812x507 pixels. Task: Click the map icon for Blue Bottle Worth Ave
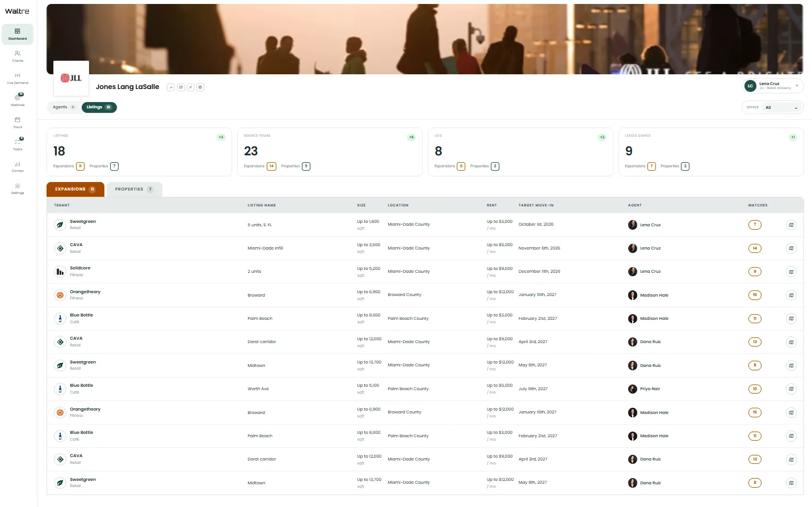click(x=791, y=389)
